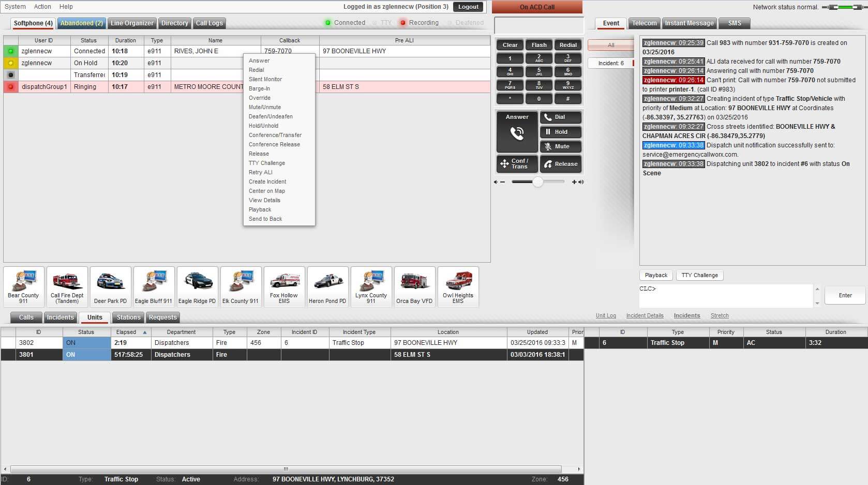Toggle the yellow On Hold call indicator
The height and width of the screenshot is (485, 868).
coord(11,63)
